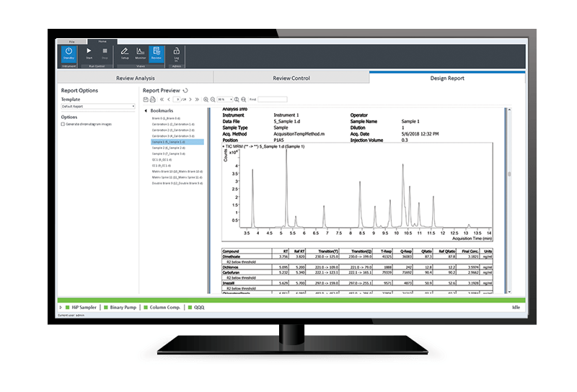Select the Sample 2 bookmark
The height and width of the screenshot is (392, 577).
(x=168, y=148)
